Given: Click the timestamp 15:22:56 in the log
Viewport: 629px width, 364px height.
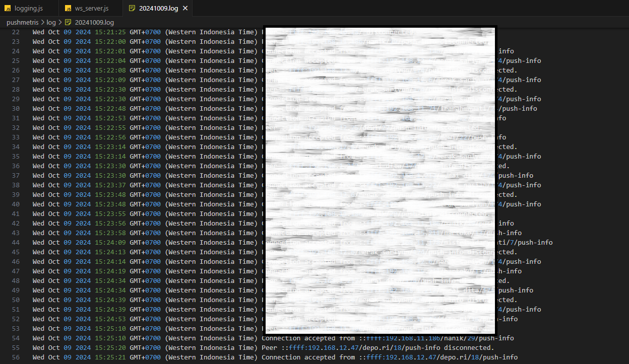Looking at the screenshot, I should pyautogui.click(x=110, y=137).
